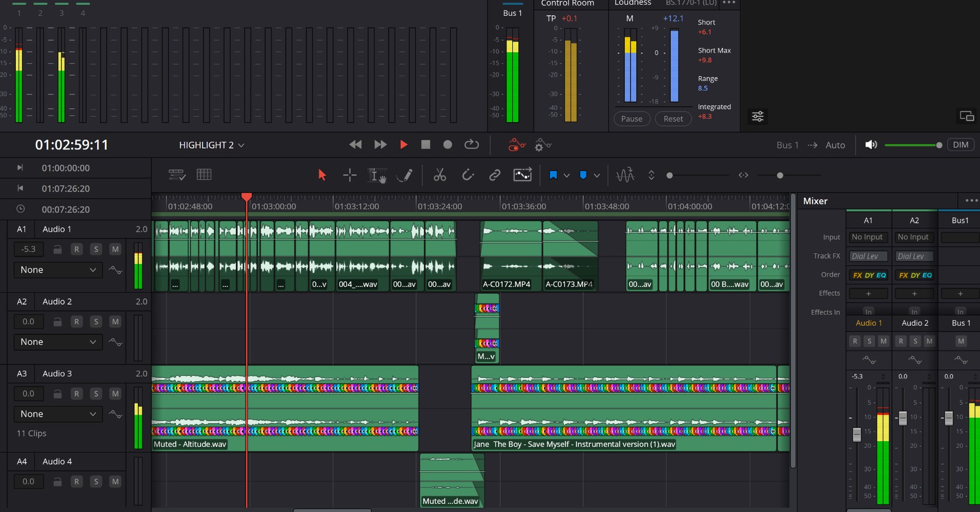The image size is (980, 512).
Task: Open Audio 3 automation None dropdown
Action: (x=58, y=414)
